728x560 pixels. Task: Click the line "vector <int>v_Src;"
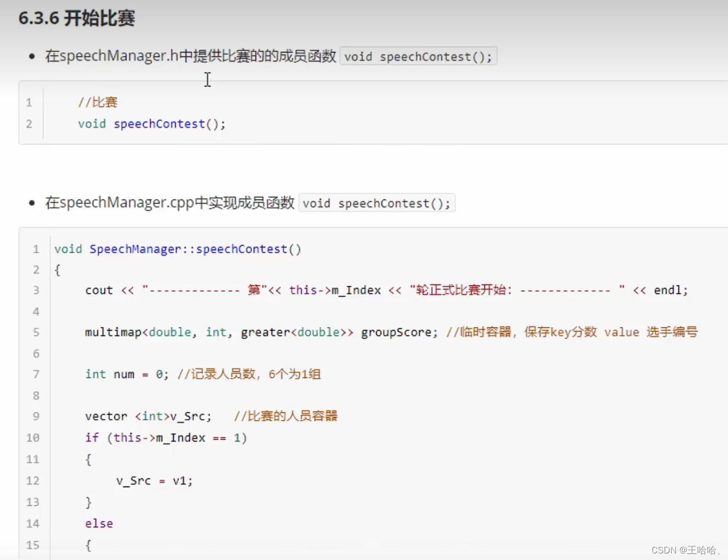(148, 416)
